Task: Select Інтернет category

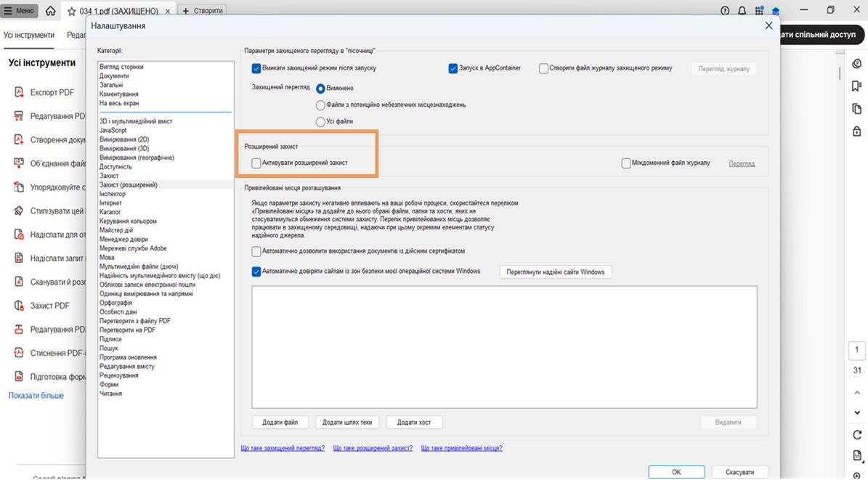Action: (x=110, y=203)
